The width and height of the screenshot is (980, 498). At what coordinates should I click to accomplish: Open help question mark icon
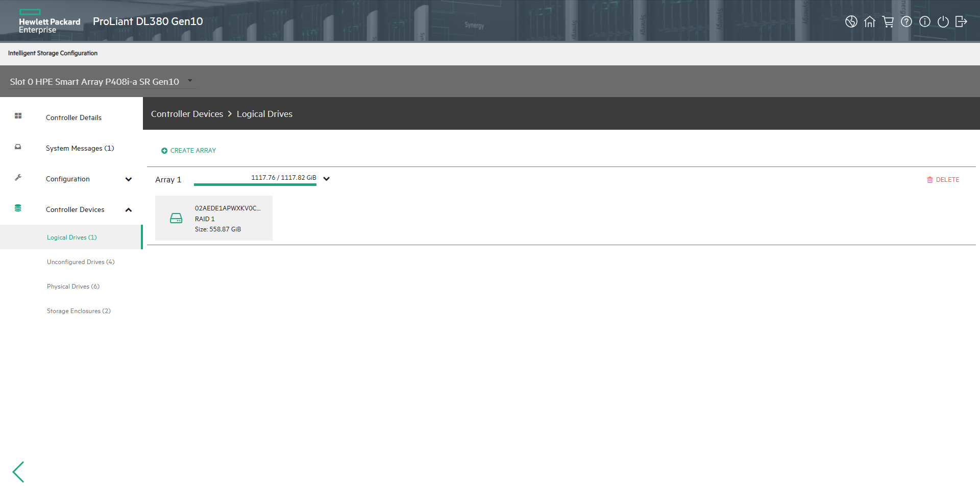[x=906, y=21]
